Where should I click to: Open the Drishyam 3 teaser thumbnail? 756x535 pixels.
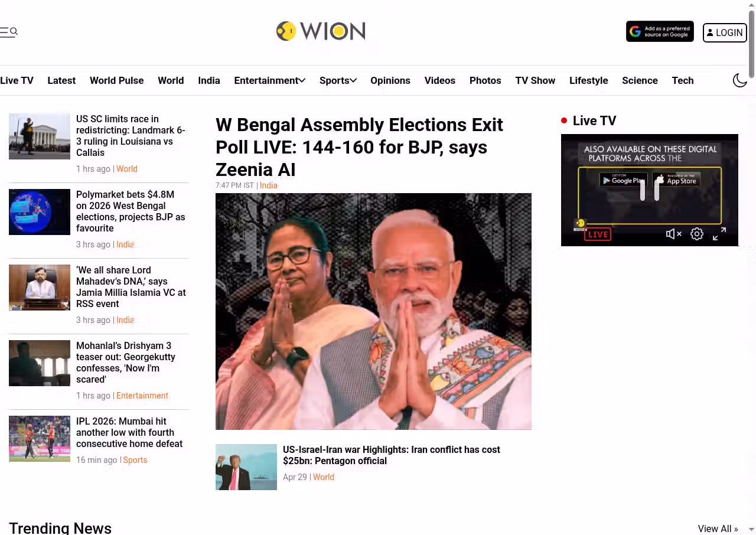[40, 363]
